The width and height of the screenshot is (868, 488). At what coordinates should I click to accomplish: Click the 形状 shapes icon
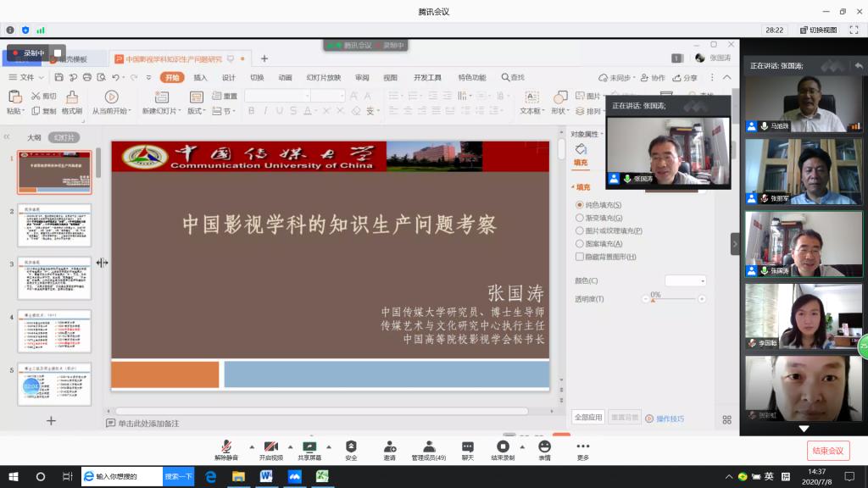tap(560, 97)
